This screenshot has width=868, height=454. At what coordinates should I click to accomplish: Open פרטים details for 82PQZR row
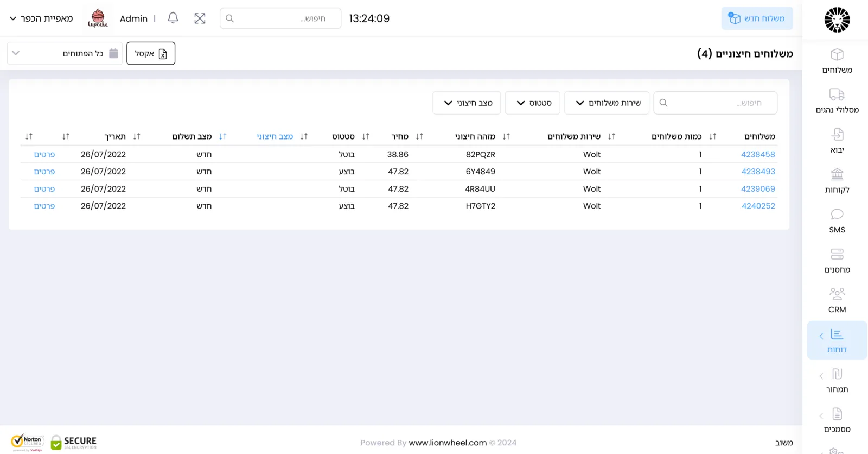click(x=44, y=154)
